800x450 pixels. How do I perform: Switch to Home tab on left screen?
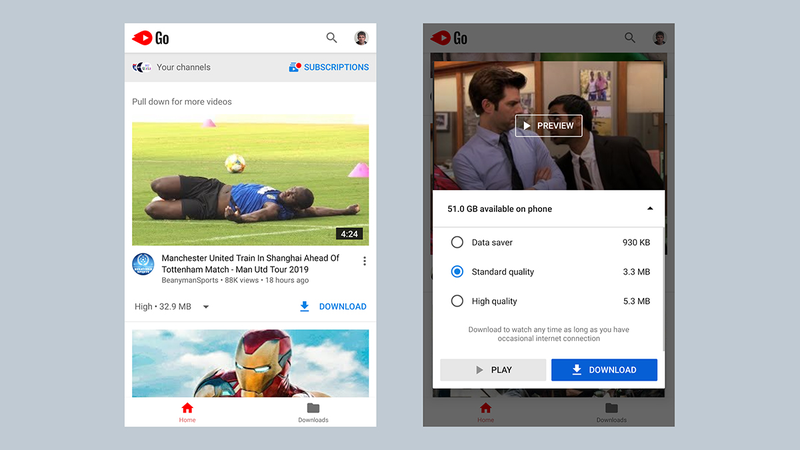pos(187,412)
